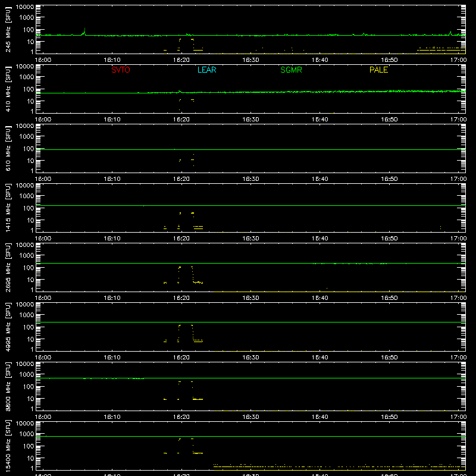Click the 10000 tick label on 8800 MHz axis
The width and height of the screenshot is (476, 476).
coord(25,364)
